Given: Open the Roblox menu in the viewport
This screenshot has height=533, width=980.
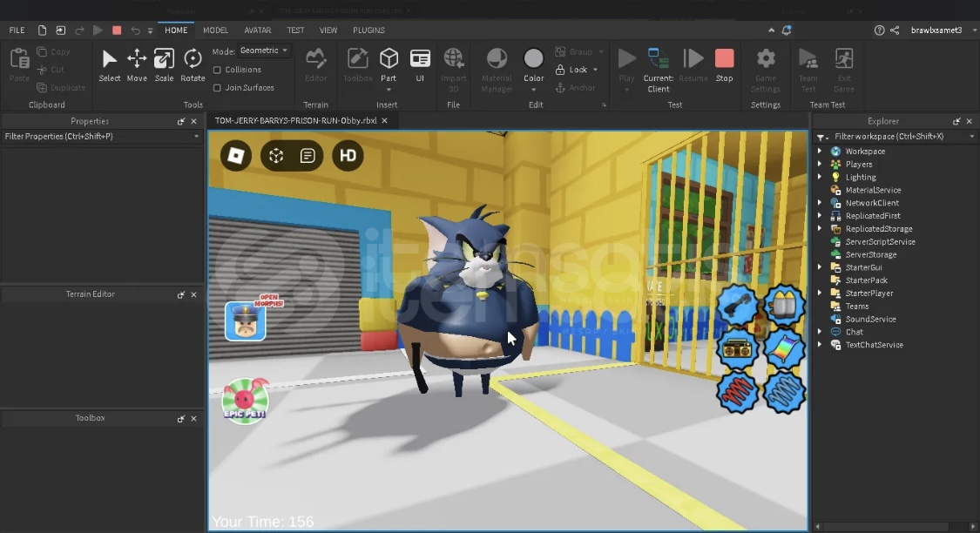Looking at the screenshot, I should tap(235, 156).
